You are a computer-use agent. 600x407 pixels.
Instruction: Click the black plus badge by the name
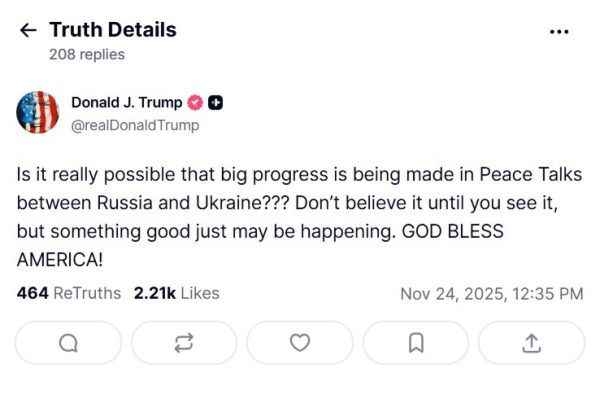(x=216, y=103)
